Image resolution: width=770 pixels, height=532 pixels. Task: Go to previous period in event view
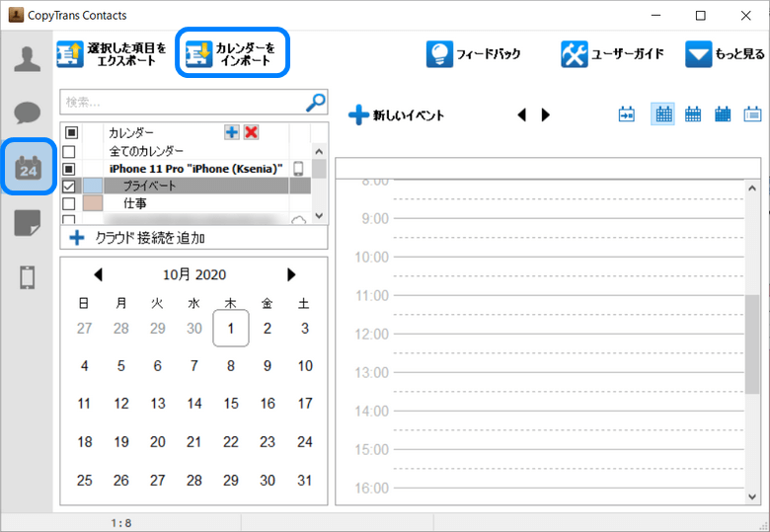click(x=521, y=114)
